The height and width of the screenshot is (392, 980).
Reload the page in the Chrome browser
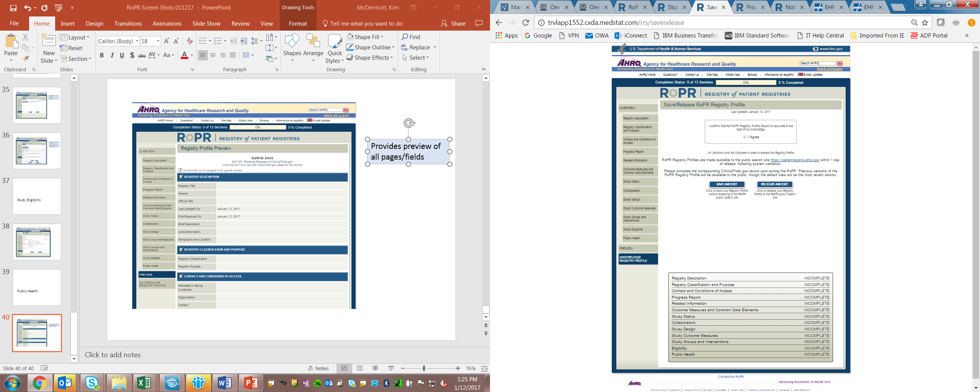click(526, 23)
